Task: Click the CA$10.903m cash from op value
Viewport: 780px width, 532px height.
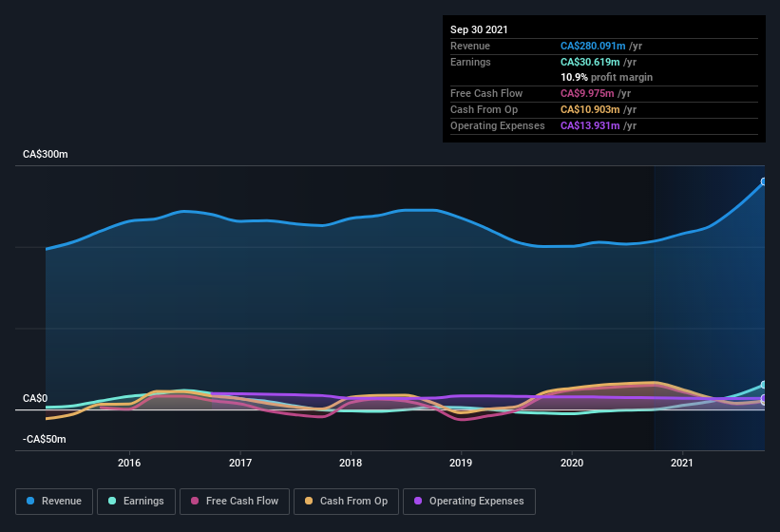Action: click(x=590, y=109)
